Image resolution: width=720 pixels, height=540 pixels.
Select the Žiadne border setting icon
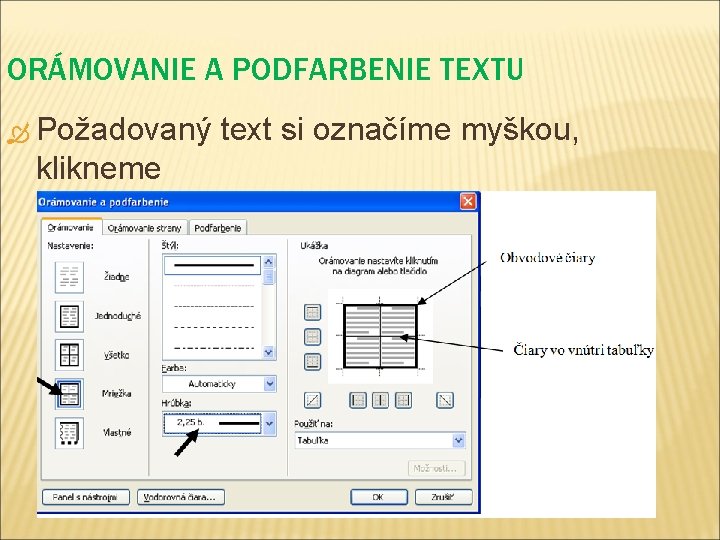coord(69,277)
